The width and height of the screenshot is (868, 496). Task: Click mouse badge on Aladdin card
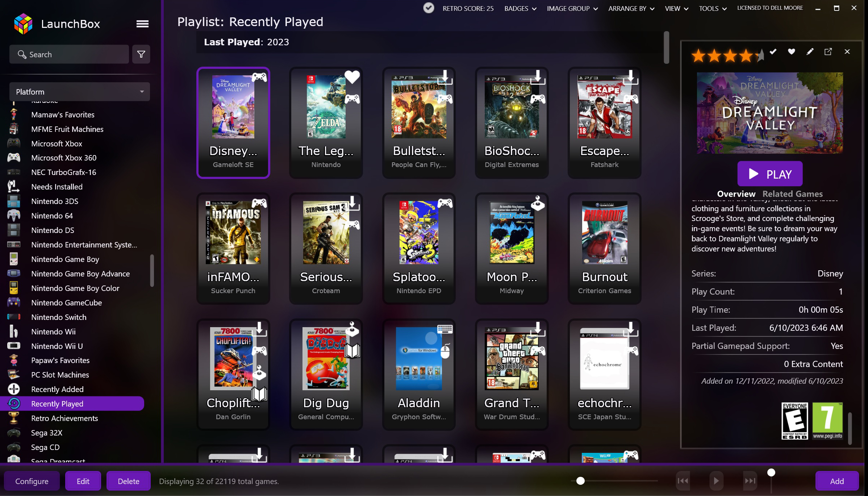(446, 351)
